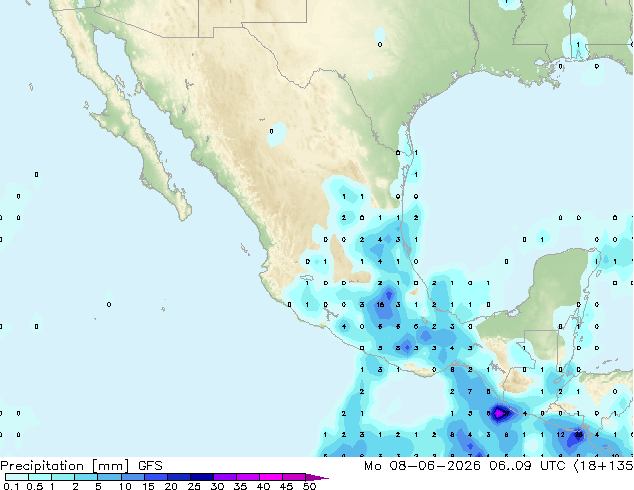
Task: Click the legend label '50'
Action: pos(309,486)
